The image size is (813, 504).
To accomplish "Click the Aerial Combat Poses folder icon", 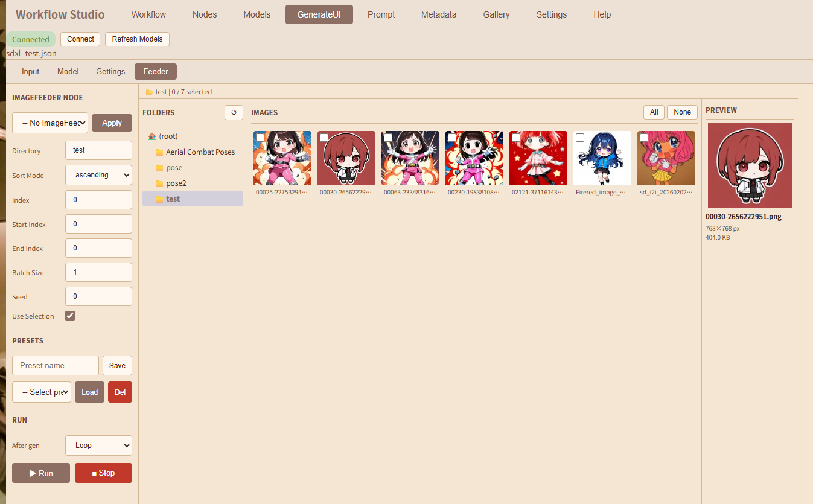I will 159,152.
